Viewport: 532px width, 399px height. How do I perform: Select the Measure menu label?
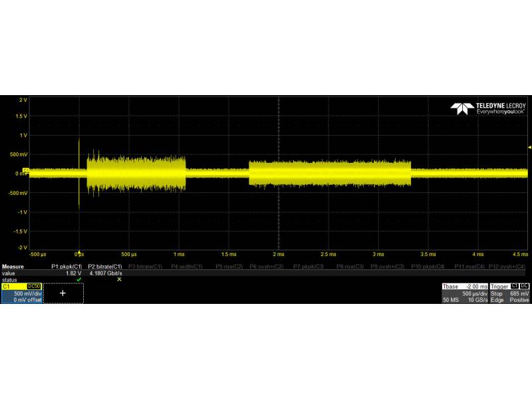[12, 266]
